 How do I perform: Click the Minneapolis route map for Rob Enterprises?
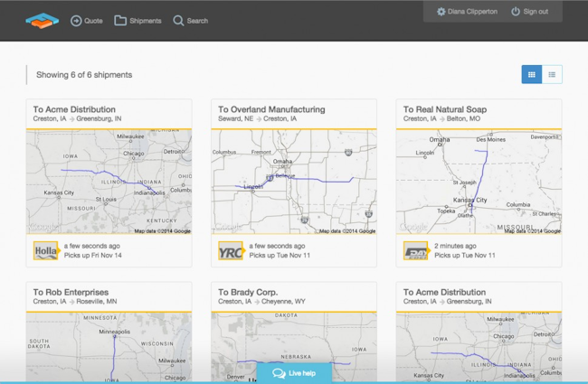109,347
